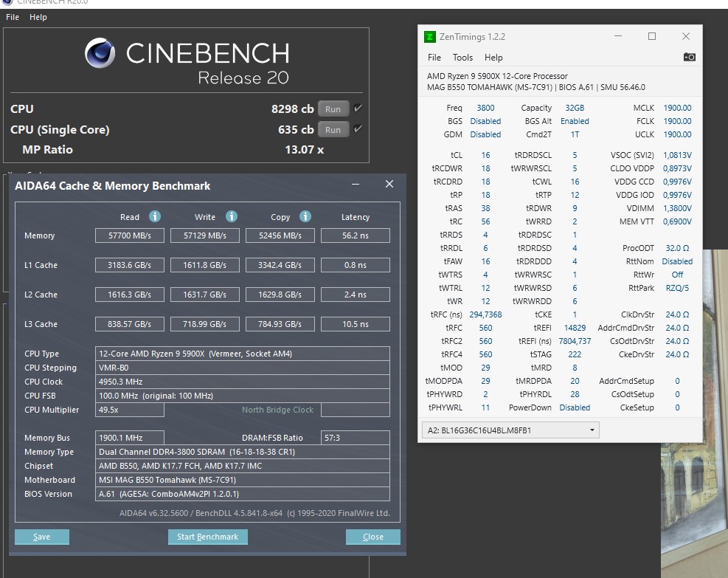Click the Freq value 3800 in ZenTimings

pos(485,108)
